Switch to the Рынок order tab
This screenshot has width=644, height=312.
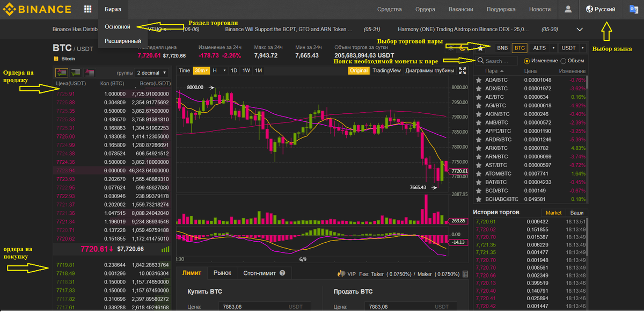click(222, 273)
